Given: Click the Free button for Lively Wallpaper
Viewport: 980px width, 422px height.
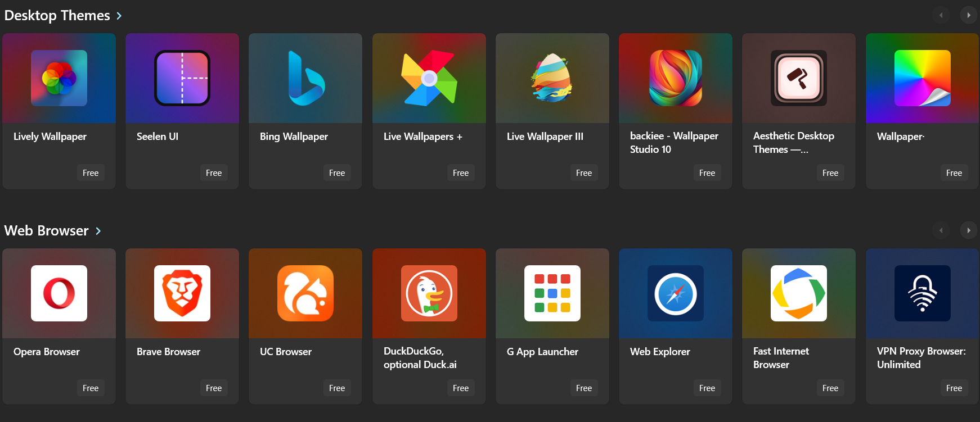Looking at the screenshot, I should click(91, 173).
